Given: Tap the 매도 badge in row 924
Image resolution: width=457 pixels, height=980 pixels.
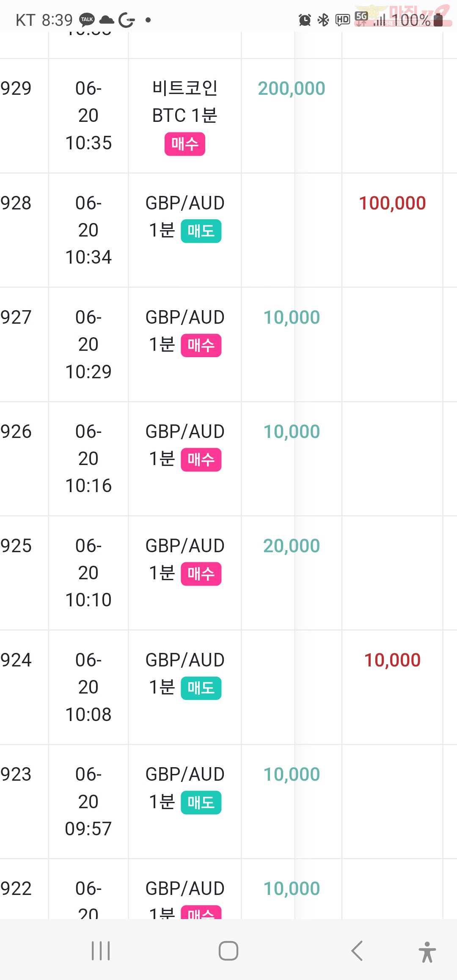Looking at the screenshot, I should (x=201, y=688).
